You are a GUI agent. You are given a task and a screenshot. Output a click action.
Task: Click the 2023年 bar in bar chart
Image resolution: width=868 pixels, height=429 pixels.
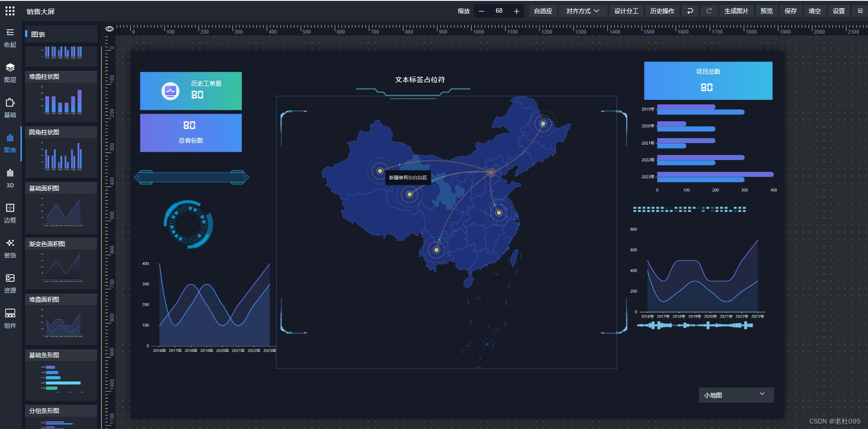(715, 177)
